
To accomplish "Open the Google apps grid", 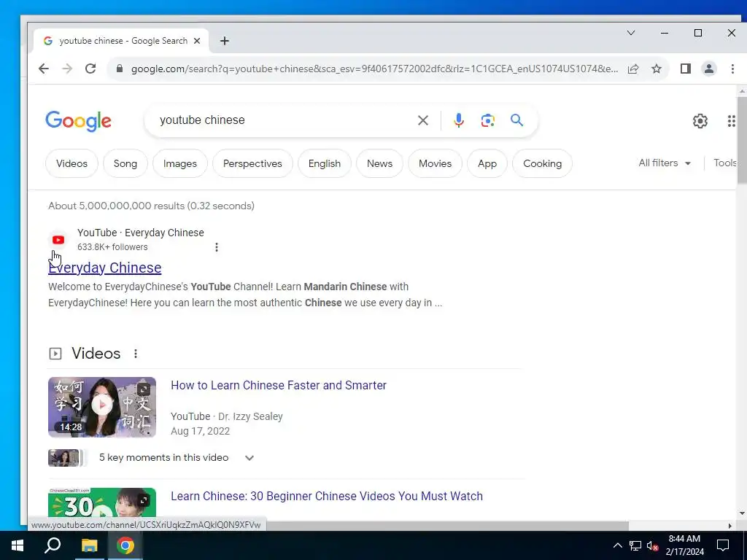I will 731,121.
